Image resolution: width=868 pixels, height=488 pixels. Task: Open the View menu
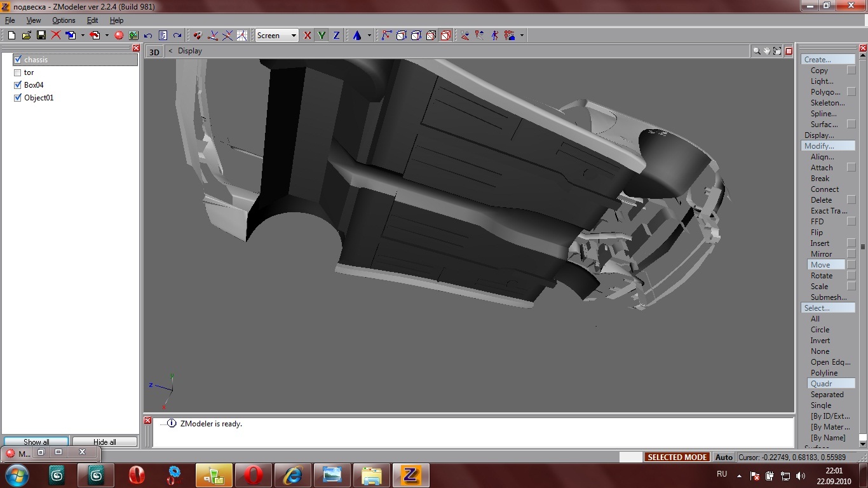tap(34, 20)
